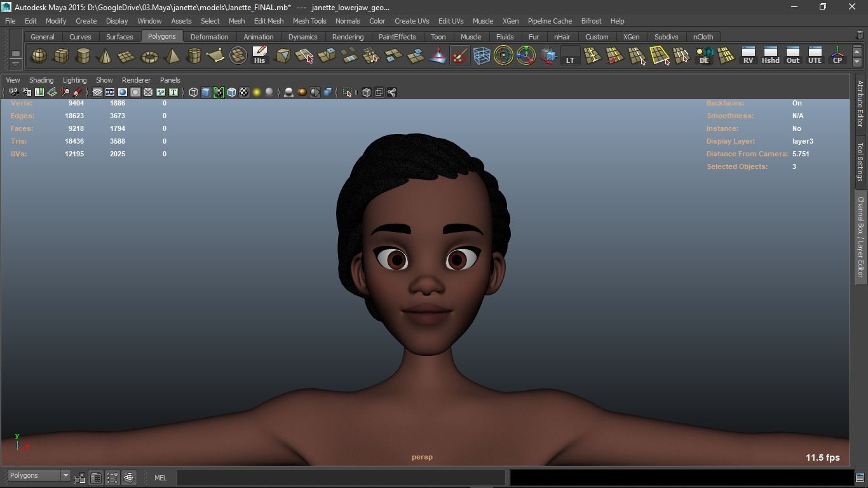This screenshot has height=488, width=868.
Task: Open the Out outliner shelf button
Action: coord(792,56)
